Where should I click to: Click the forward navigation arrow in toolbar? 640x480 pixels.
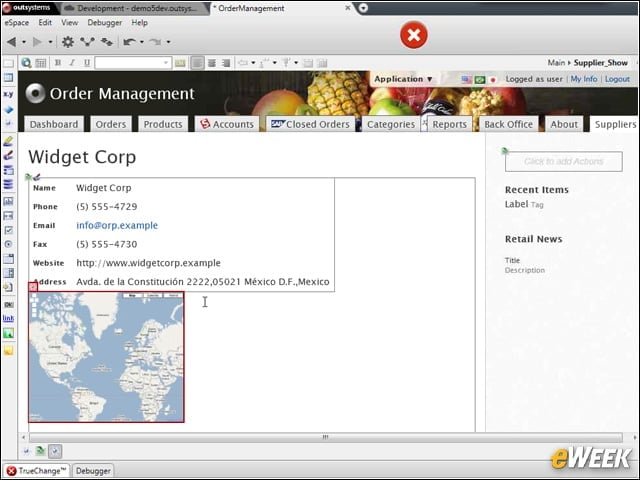tap(37, 42)
